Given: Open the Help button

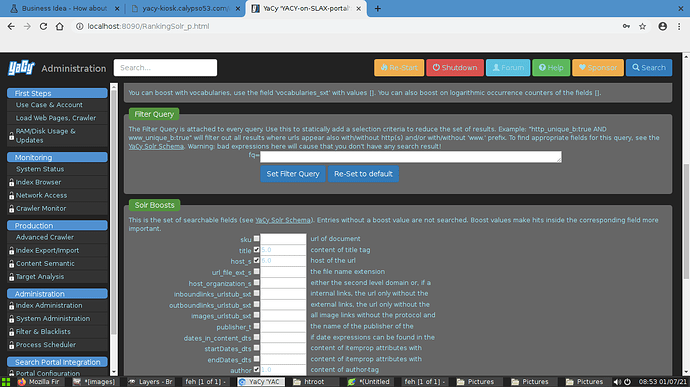Looking at the screenshot, I should point(551,68).
